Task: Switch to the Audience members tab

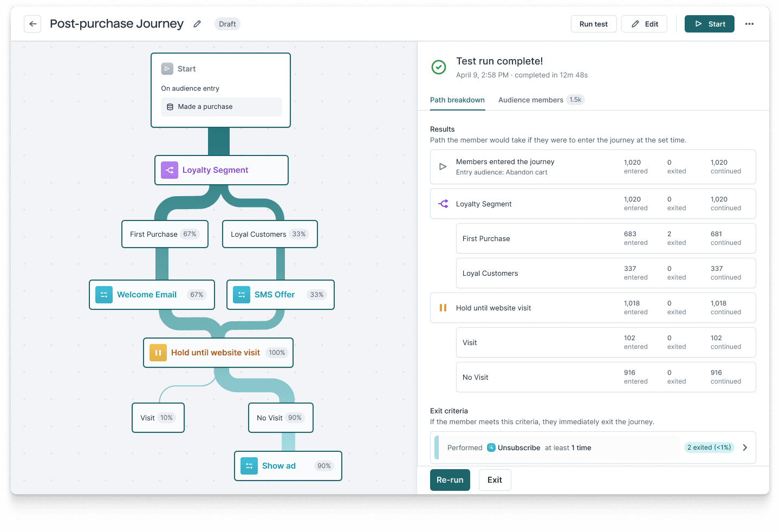Action: pyautogui.click(x=531, y=100)
